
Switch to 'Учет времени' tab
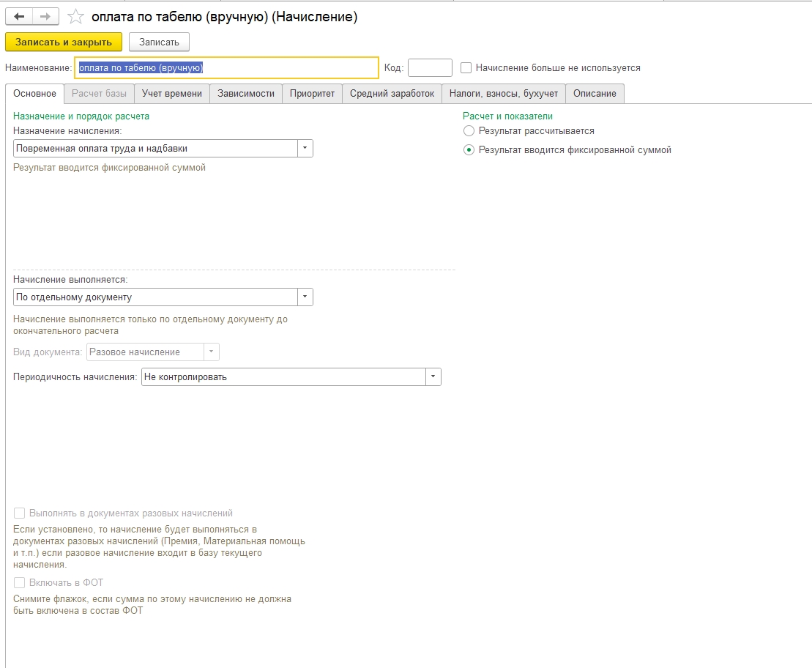point(172,94)
